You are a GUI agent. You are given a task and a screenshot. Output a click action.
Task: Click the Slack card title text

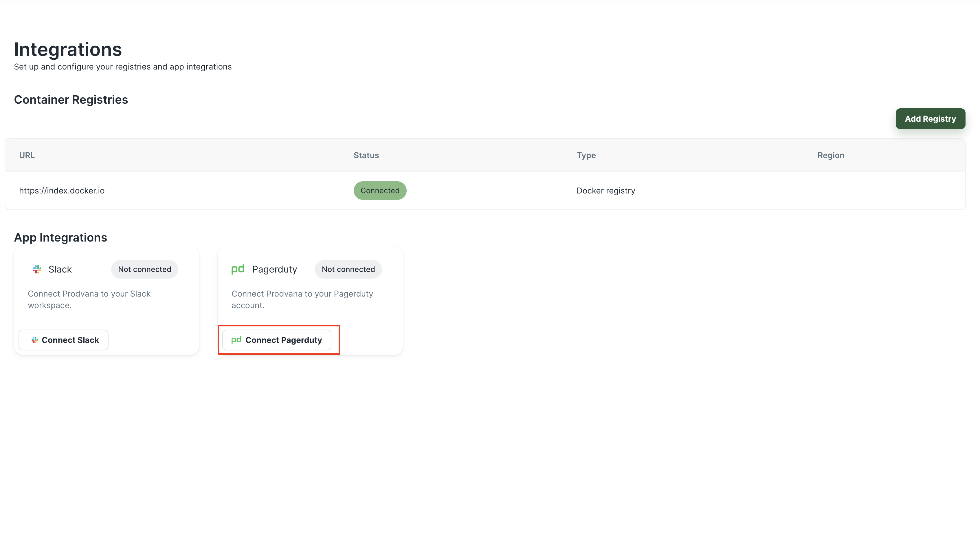(60, 269)
